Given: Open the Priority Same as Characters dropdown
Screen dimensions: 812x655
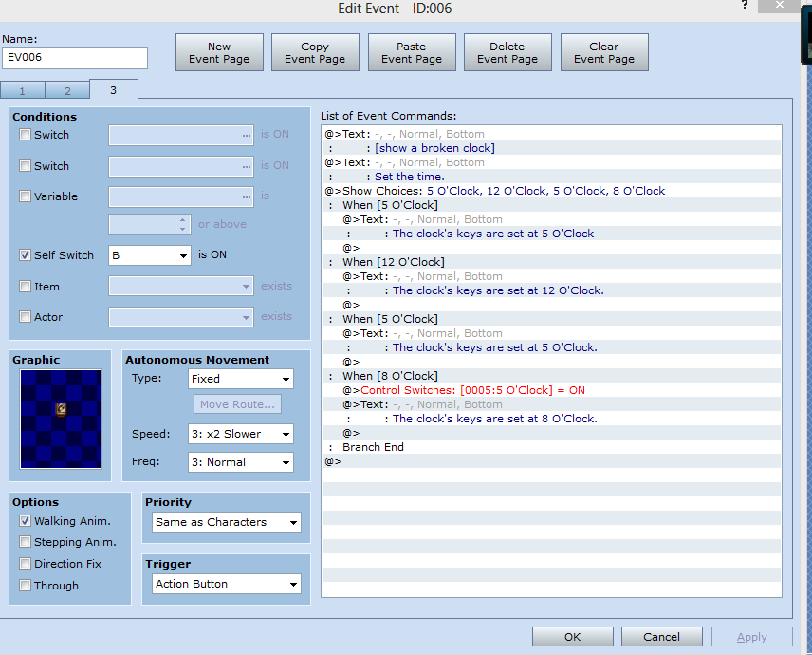Looking at the screenshot, I should [227, 522].
